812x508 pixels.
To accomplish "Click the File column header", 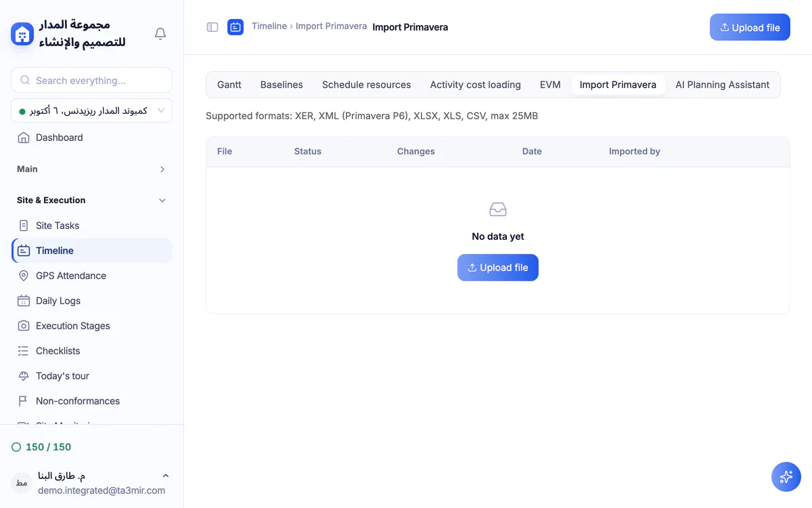I will coord(225,151).
